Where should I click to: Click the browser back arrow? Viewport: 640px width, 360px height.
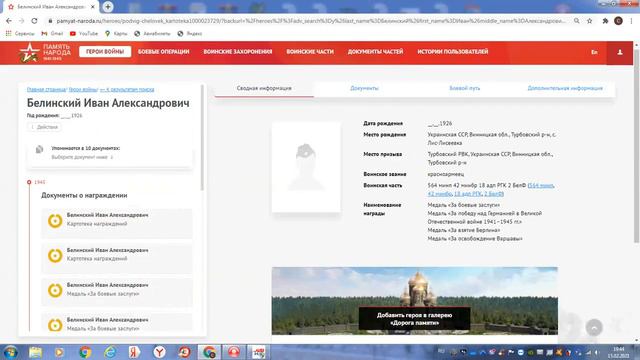pyautogui.click(x=9, y=21)
